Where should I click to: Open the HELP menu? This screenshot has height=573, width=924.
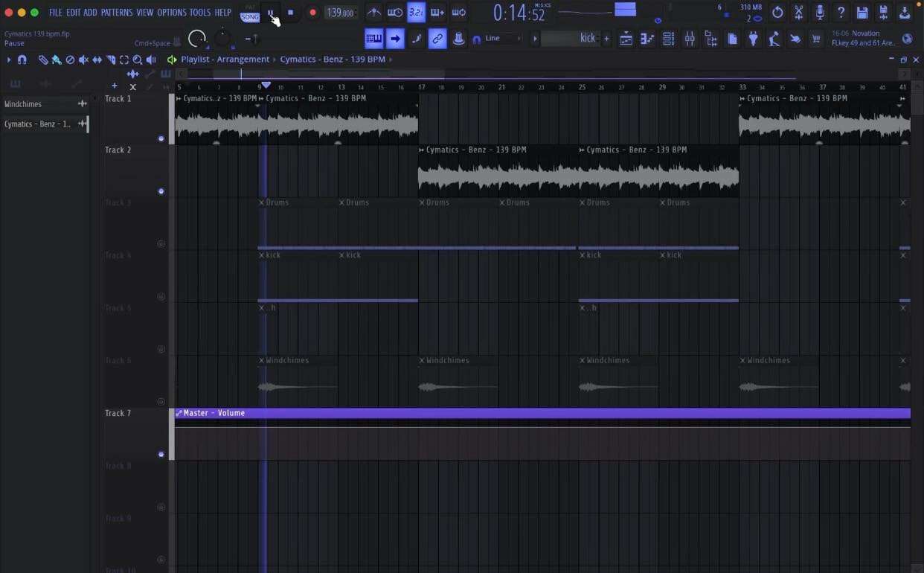click(223, 13)
